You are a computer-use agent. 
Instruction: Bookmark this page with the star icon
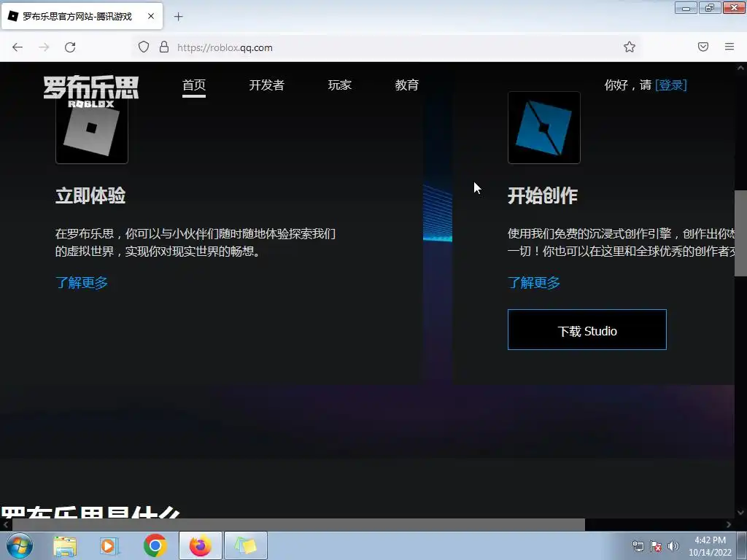[x=630, y=47]
